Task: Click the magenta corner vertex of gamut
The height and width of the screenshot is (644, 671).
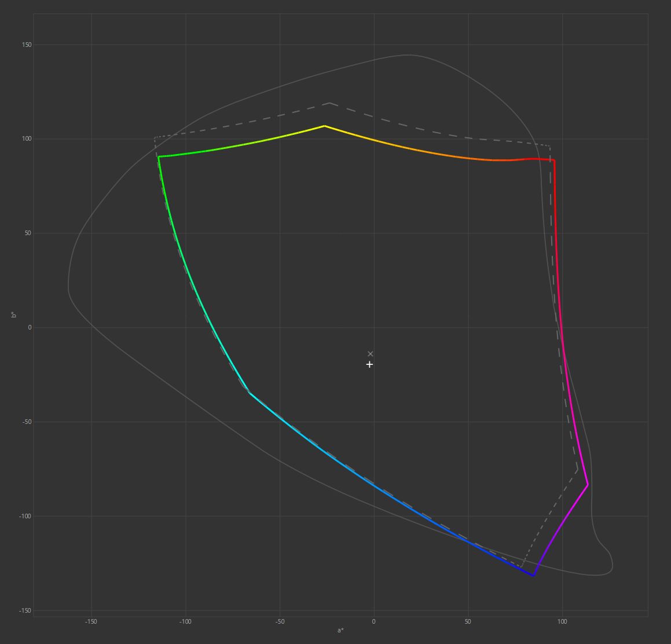Action: click(x=588, y=484)
